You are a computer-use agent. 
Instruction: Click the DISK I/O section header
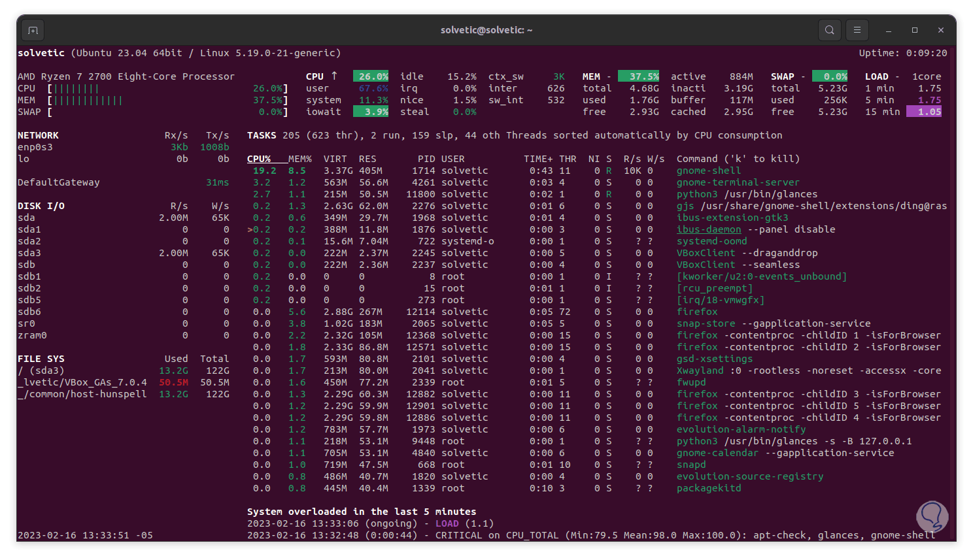click(41, 206)
